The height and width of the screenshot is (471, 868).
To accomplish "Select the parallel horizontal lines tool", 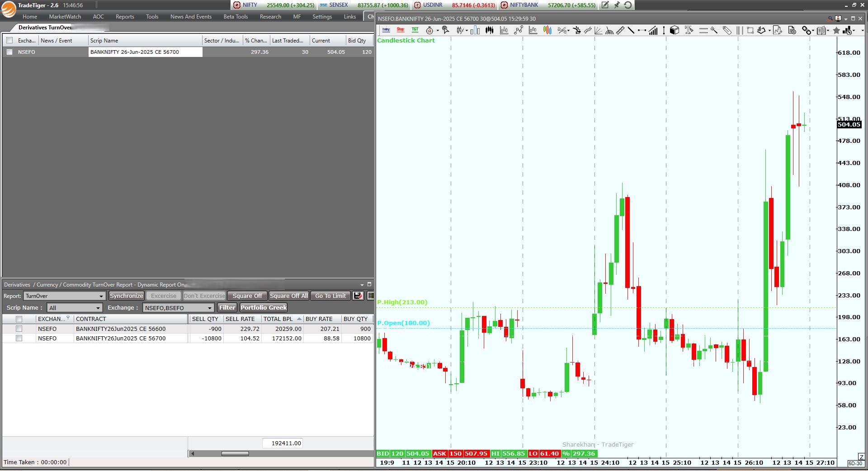I will pos(703,30).
